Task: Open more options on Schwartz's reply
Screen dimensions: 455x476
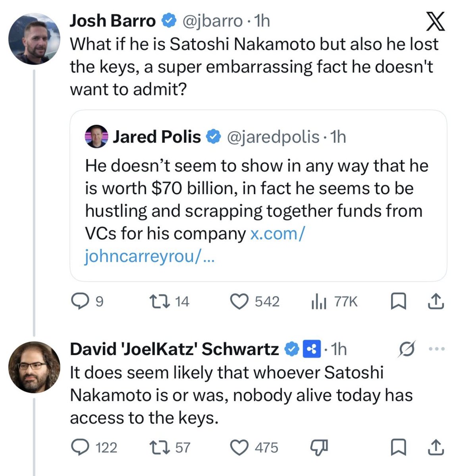Action: point(438,349)
